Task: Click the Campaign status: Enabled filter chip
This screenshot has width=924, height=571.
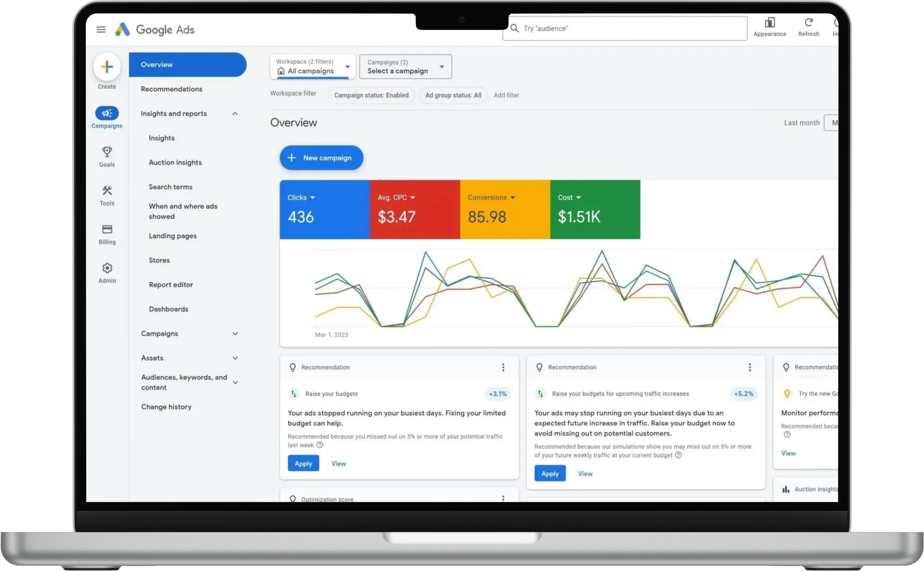Action: click(371, 95)
